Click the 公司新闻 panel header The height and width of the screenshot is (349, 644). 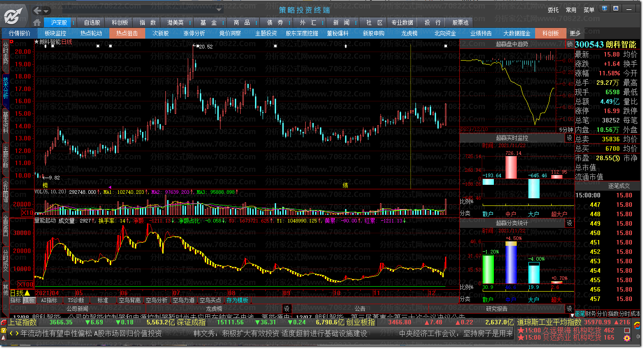point(77,309)
